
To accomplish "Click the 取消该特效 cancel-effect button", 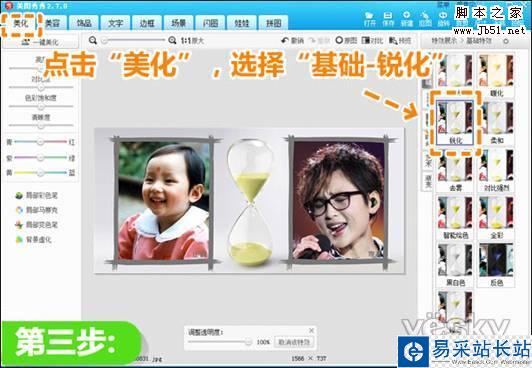I will (x=294, y=342).
